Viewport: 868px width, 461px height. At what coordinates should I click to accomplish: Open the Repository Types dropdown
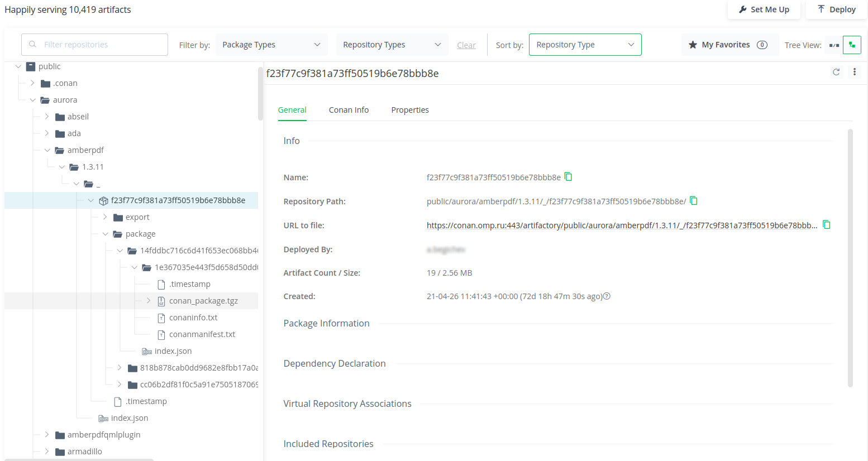[x=392, y=45]
